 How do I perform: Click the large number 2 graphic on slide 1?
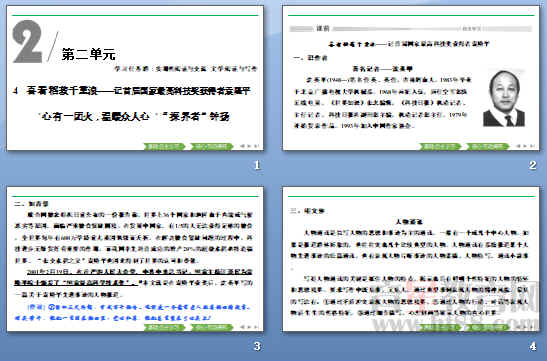click(27, 42)
